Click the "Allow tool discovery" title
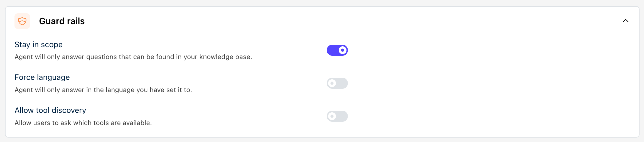Viewport: 644px width, 142px height. [50, 110]
